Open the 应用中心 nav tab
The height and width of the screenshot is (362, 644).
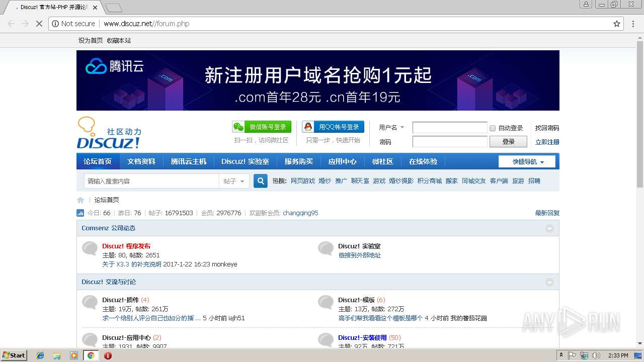[x=343, y=161]
